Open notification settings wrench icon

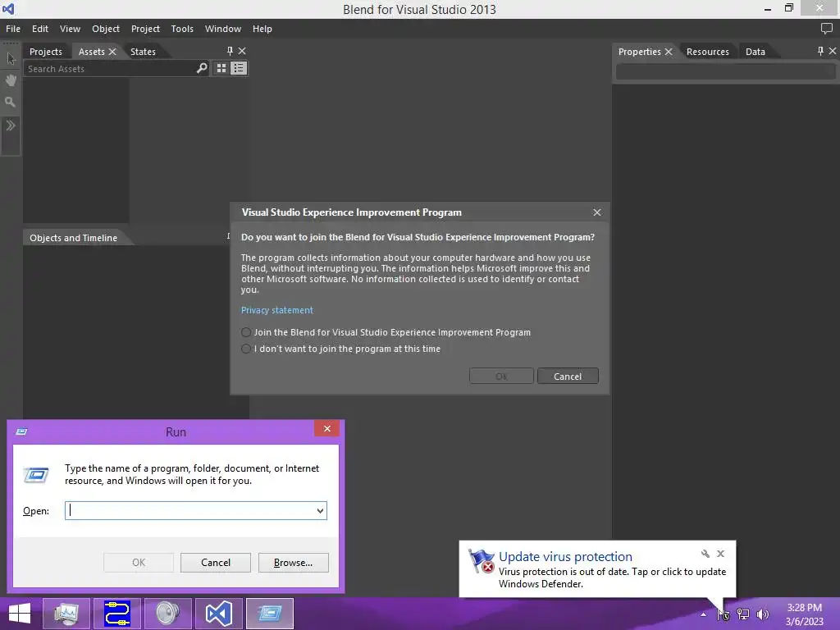click(705, 554)
